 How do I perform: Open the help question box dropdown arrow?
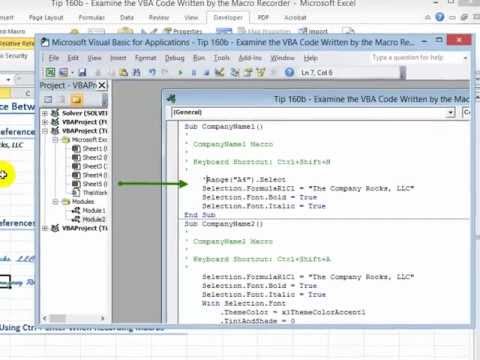tap(465, 58)
